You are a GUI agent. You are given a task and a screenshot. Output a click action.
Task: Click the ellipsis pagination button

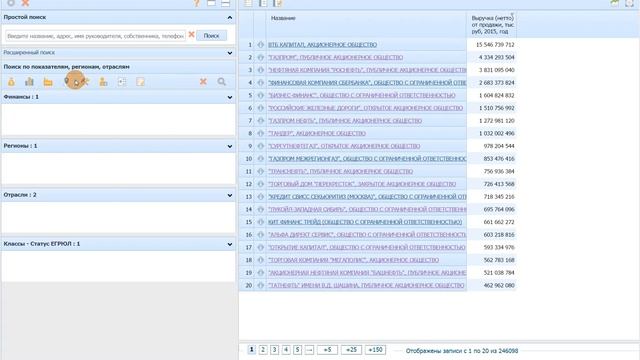point(309,350)
